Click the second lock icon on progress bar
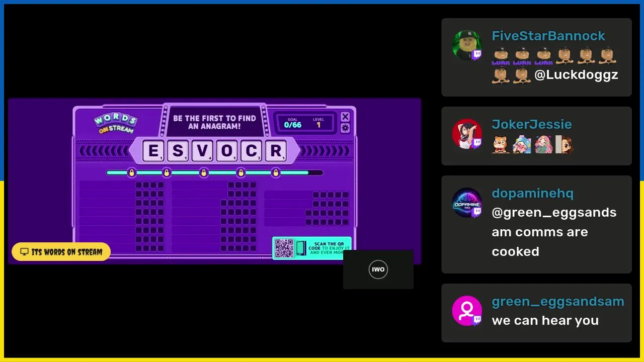Image resolution: width=644 pixels, height=362 pixels. pos(167,173)
